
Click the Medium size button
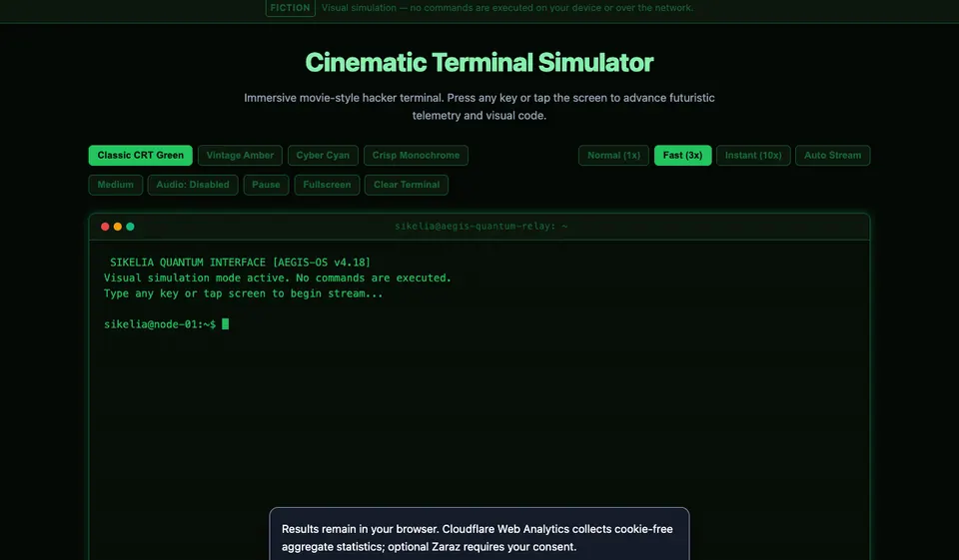(x=116, y=185)
